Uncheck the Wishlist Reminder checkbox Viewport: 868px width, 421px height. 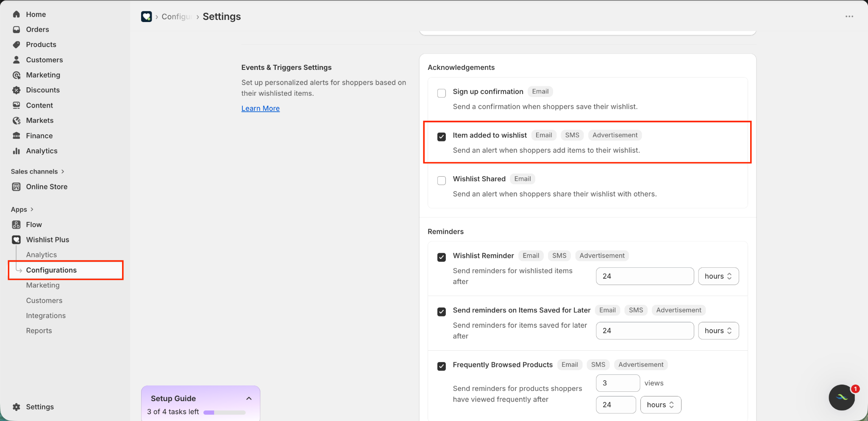pyautogui.click(x=442, y=257)
